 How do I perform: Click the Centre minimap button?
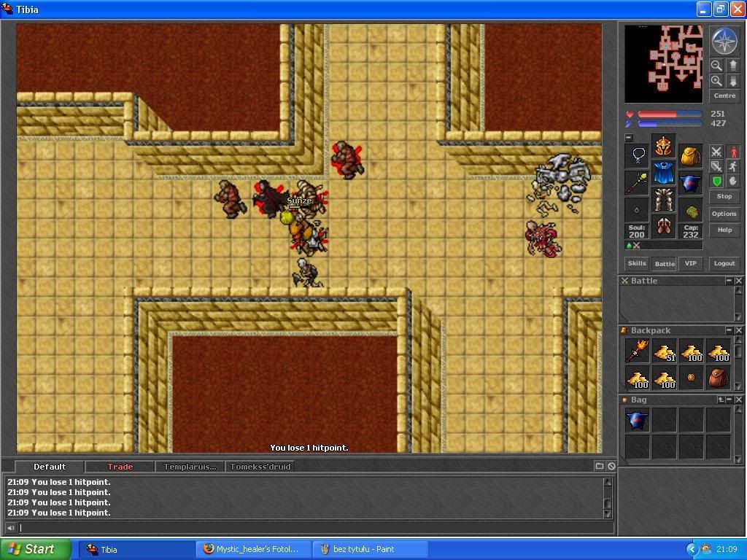724,96
